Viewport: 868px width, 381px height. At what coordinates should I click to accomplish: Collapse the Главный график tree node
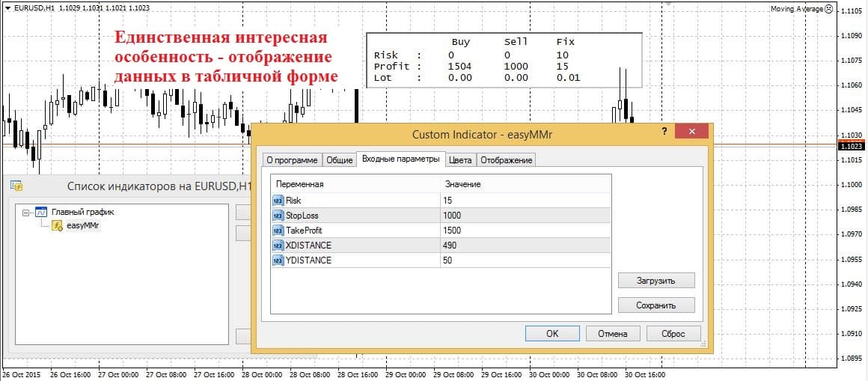25,213
